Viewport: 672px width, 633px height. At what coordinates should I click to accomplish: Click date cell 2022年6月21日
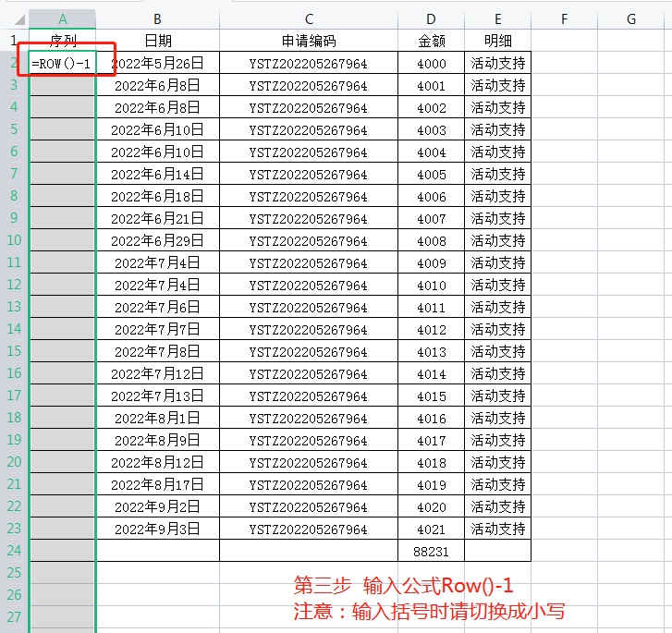pyautogui.click(x=158, y=218)
